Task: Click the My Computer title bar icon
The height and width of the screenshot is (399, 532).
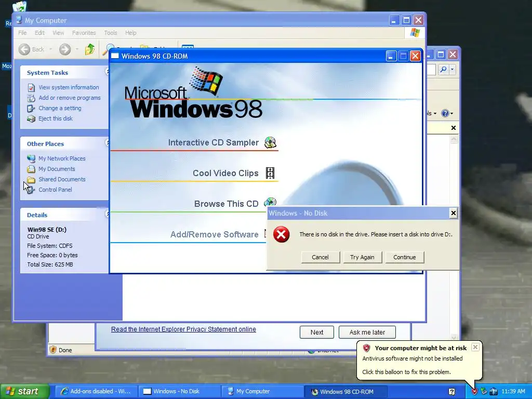Action: (19, 20)
